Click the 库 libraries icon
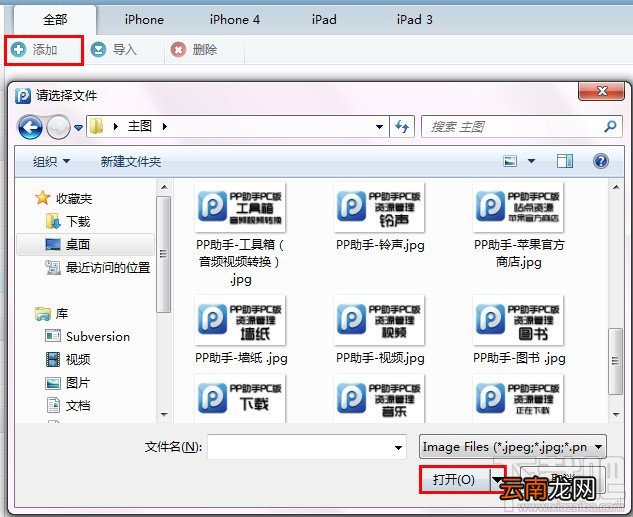 43,314
